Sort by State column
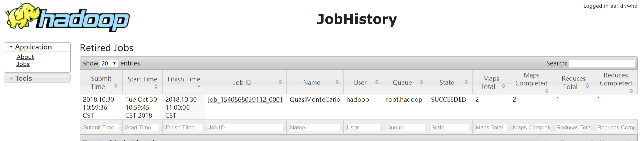 pyautogui.click(x=450, y=82)
